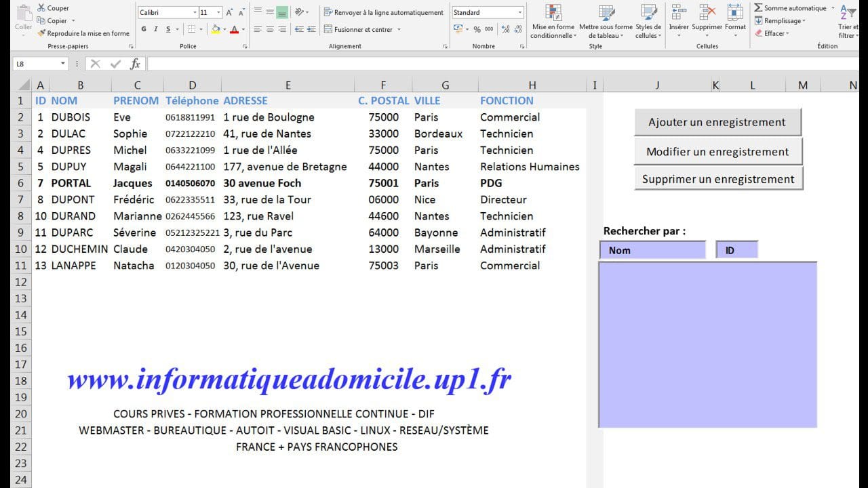This screenshot has width=868, height=488.
Task: Click the borders grid icon
Action: click(192, 29)
